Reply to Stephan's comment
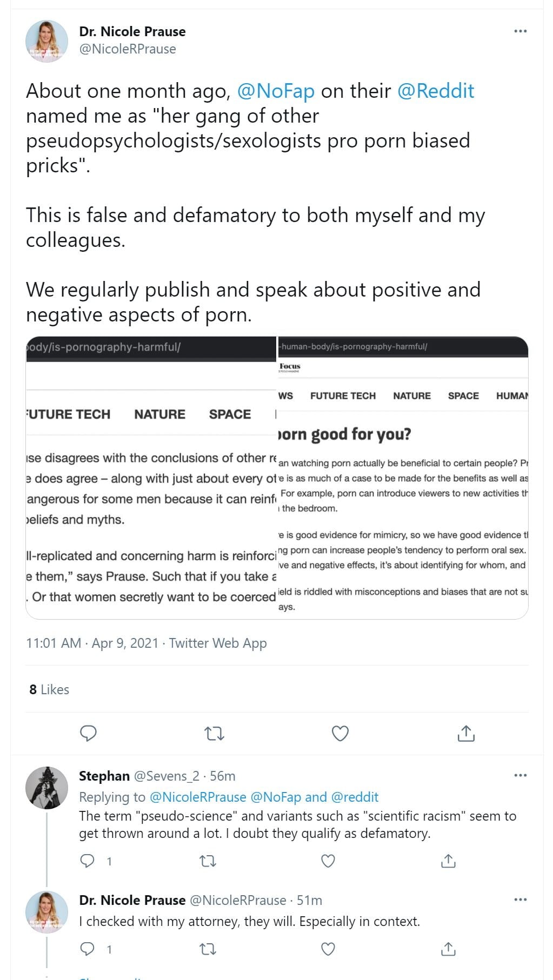Screen dimensions: 553x980 click(x=88, y=861)
